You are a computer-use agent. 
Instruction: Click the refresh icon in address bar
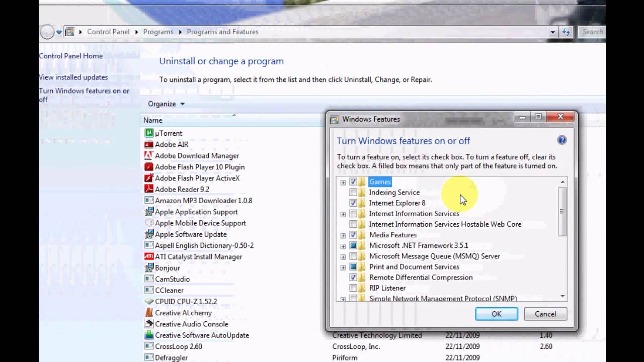click(x=566, y=32)
